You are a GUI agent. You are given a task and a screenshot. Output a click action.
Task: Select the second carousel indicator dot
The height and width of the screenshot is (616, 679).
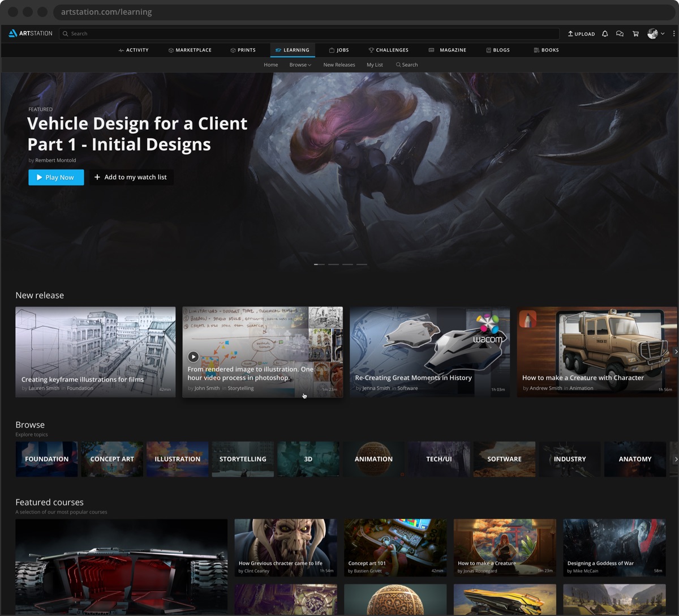pyautogui.click(x=333, y=264)
